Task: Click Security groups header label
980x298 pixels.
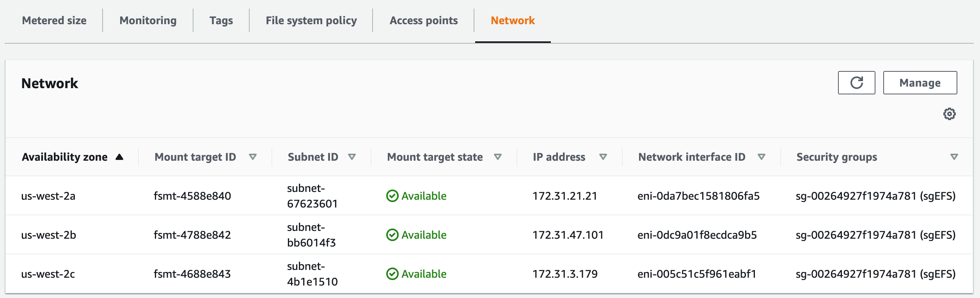Action: (837, 157)
